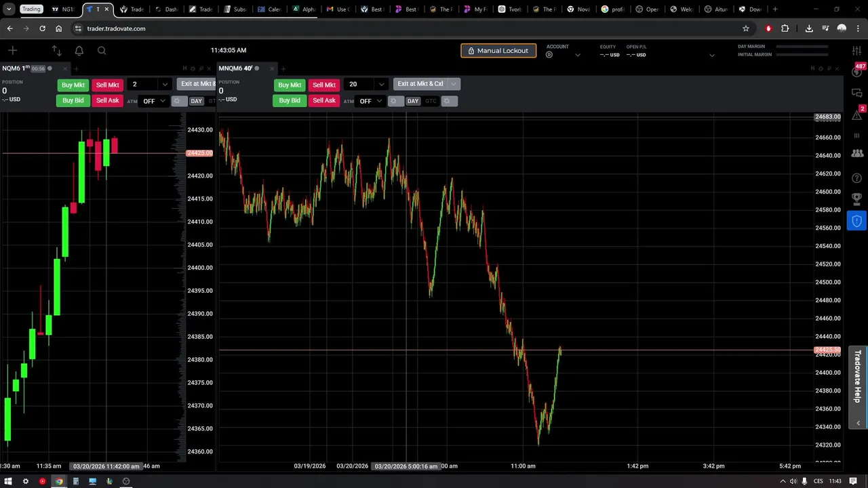Click Buy Bid in the NQM6 panel
Screen dimensions: 868x488
pyautogui.click(x=73, y=100)
